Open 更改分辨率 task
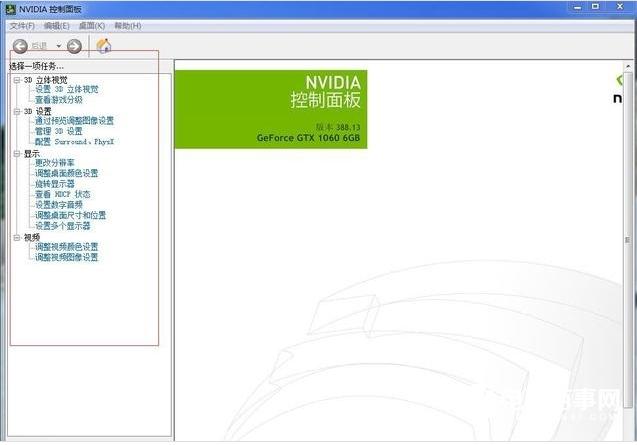637x445 pixels. coord(55,163)
